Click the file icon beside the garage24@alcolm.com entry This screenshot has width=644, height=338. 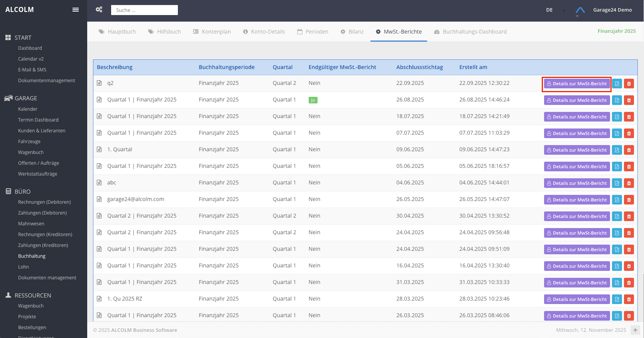pos(99,199)
